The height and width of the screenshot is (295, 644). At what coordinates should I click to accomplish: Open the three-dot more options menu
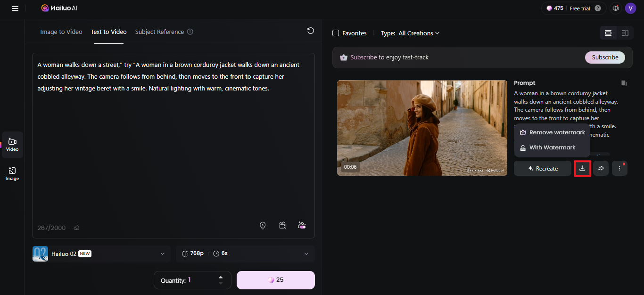[619, 168]
